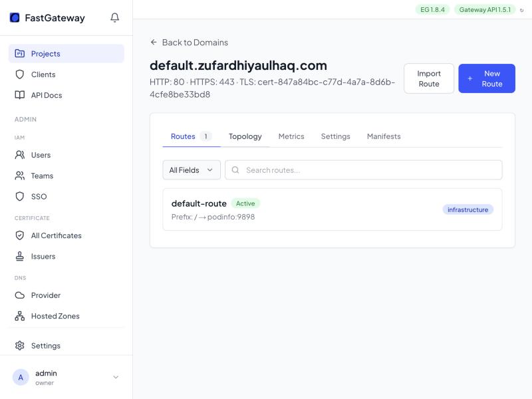
Task: Click the Settings gear icon in sidebar
Action: 20,345
